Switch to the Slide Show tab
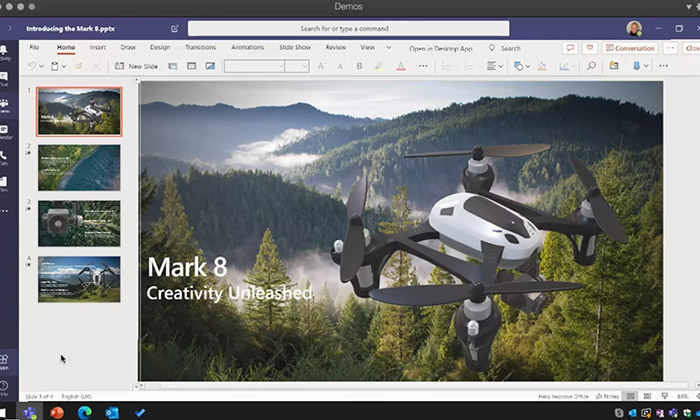Viewport: 700px width, 420px height. pos(295,47)
